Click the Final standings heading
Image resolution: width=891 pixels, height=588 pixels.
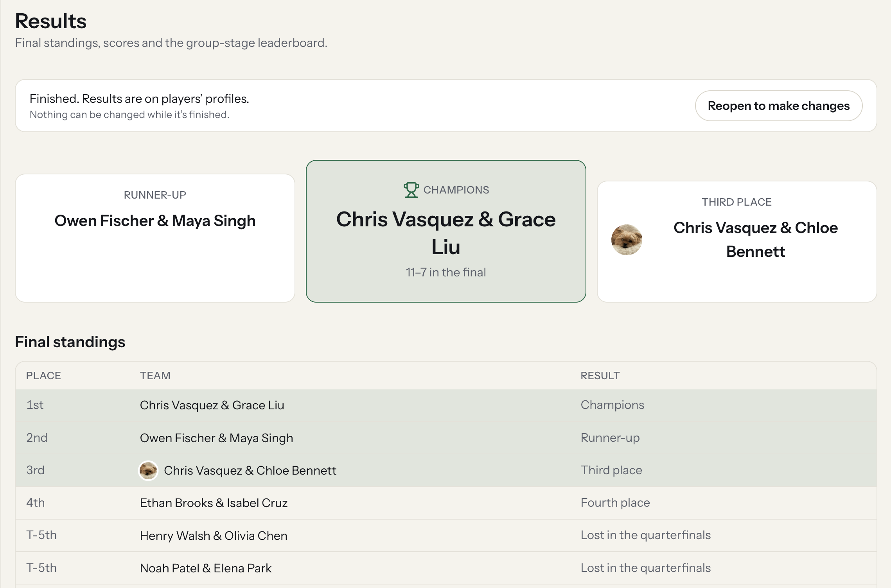[70, 342]
